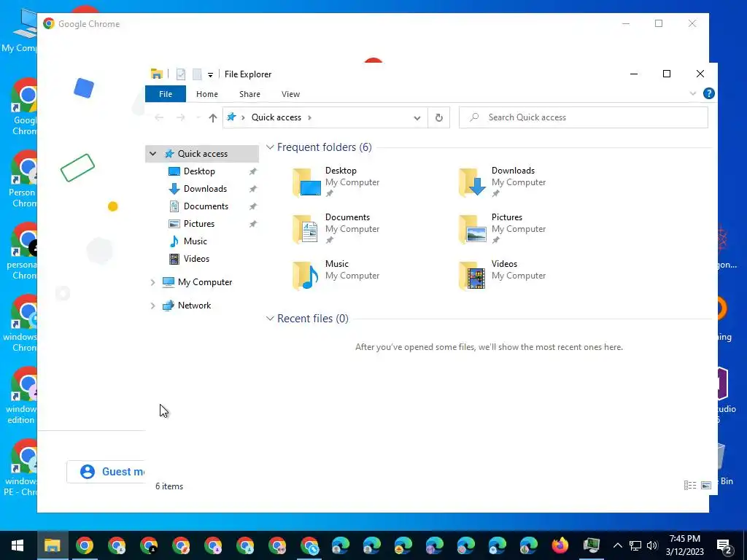This screenshot has width=747, height=560.
Task: Refresh the Quick access view
Action: [x=438, y=117]
